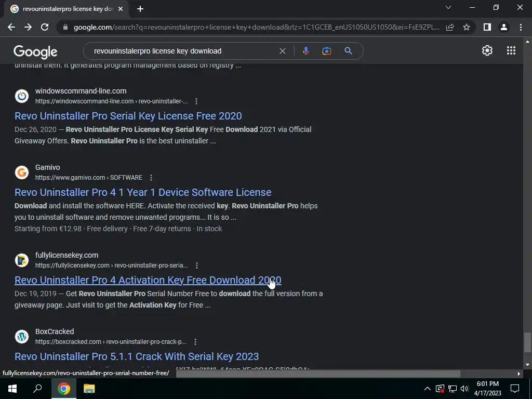
Task: Open Revo Uninstaller Pro 5.1.1 Crack link
Action: (x=137, y=356)
